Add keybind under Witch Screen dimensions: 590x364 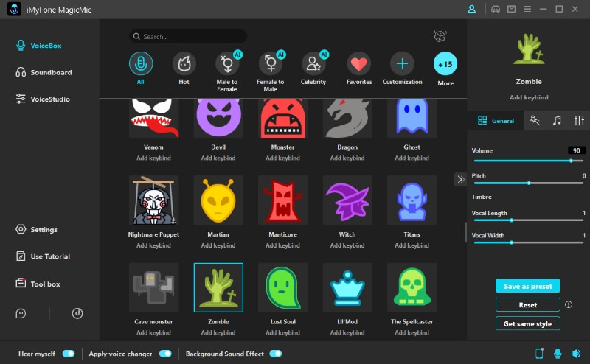tap(347, 245)
